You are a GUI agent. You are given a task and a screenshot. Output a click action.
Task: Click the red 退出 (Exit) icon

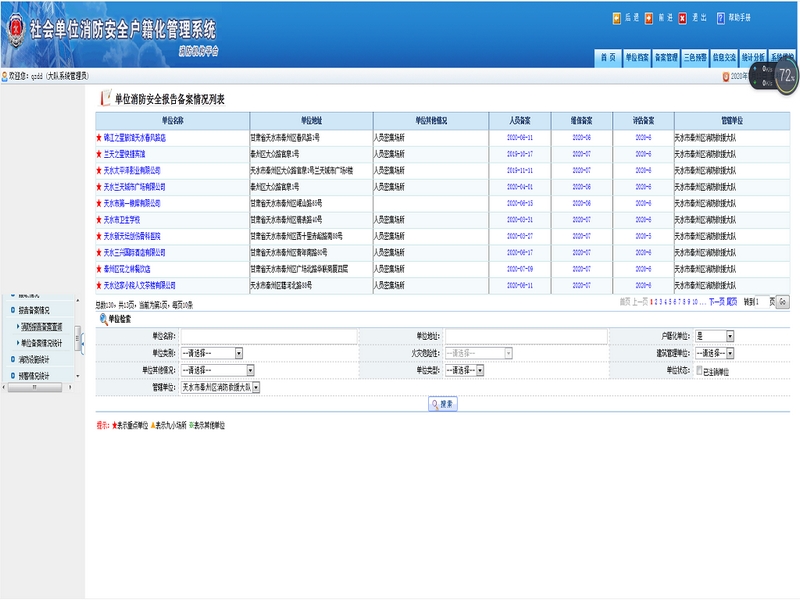point(682,18)
